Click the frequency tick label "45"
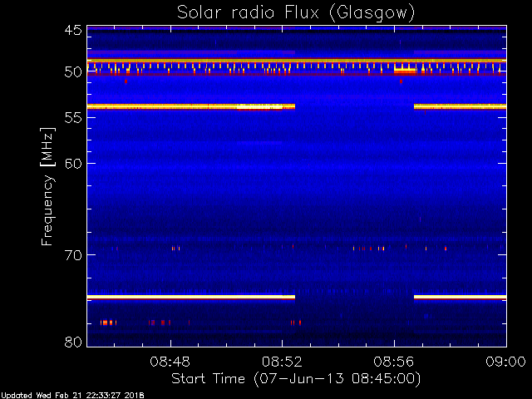 [x=73, y=31]
